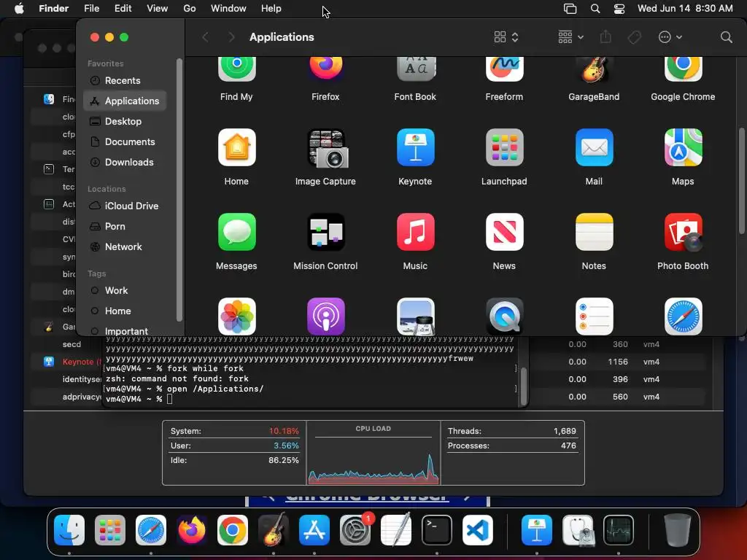Open the Edit menu
The width and height of the screenshot is (747, 560).
pos(123,9)
